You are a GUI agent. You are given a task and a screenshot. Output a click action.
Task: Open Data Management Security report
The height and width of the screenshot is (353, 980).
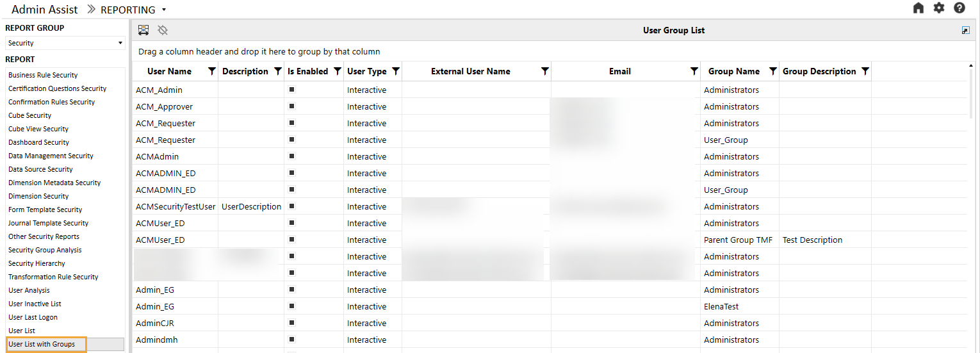click(x=51, y=156)
